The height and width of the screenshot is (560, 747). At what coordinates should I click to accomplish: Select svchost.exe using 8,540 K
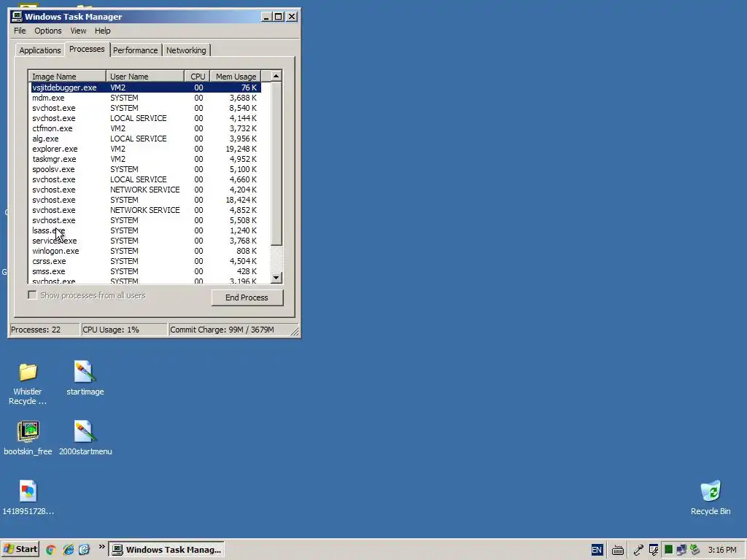point(145,108)
